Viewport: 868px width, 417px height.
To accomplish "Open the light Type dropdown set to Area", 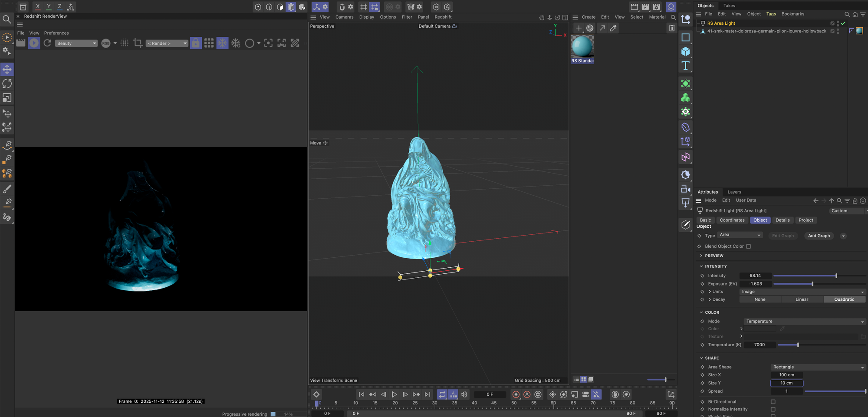I will [x=740, y=235].
